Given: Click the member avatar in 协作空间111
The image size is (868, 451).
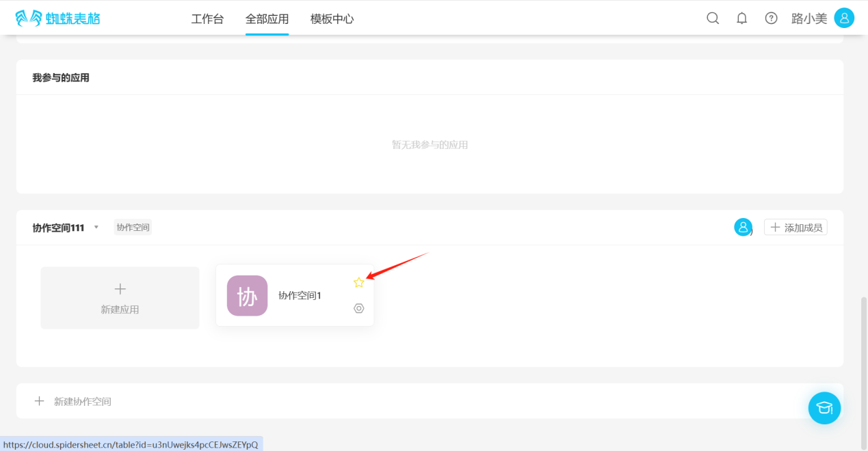Looking at the screenshot, I should tap(743, 228).
